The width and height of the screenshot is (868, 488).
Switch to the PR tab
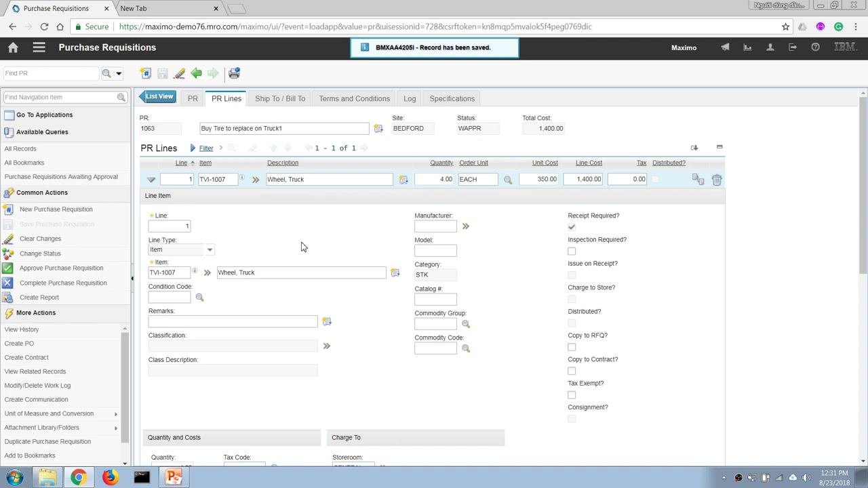pyautogui.click(x=193, y=98)
